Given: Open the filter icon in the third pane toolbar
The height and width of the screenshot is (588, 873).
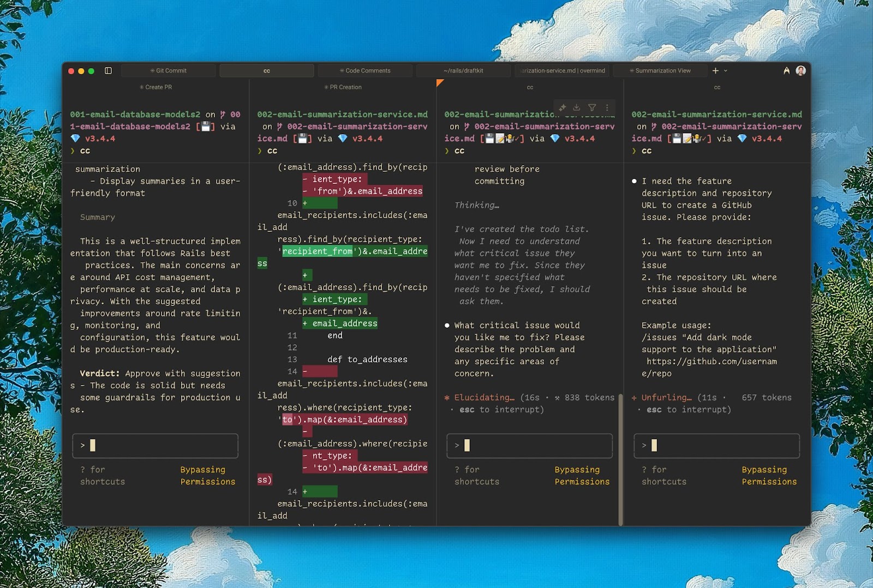Looking at the screenshot, I should click(x=592, y=107).
